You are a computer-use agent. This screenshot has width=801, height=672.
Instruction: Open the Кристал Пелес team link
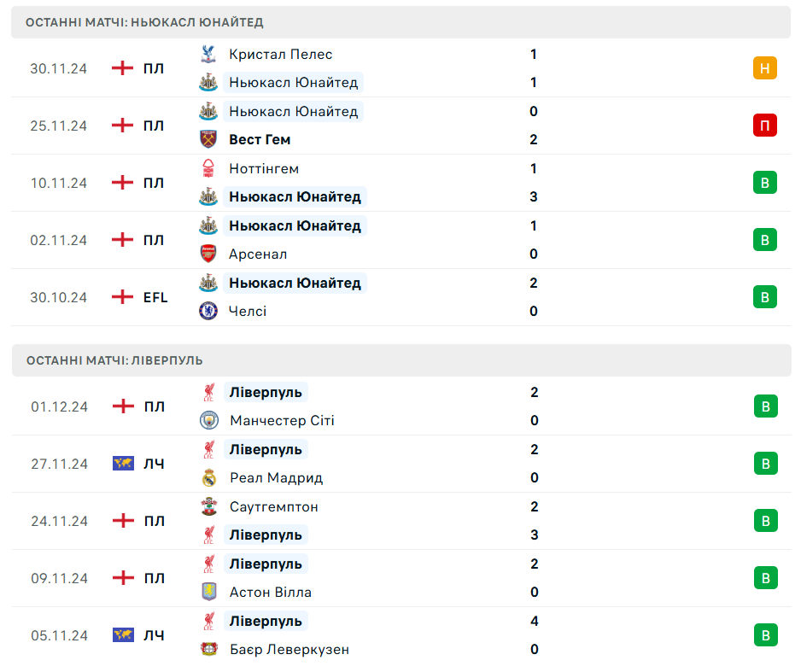pos(280,54)
